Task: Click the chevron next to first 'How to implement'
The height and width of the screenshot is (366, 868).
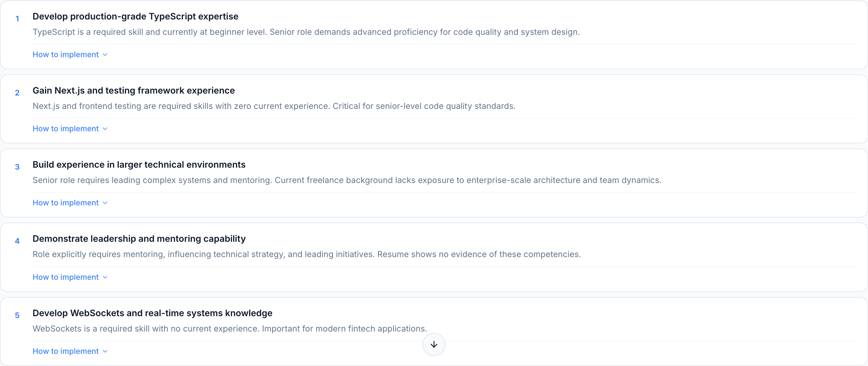Action: point(104,54)
